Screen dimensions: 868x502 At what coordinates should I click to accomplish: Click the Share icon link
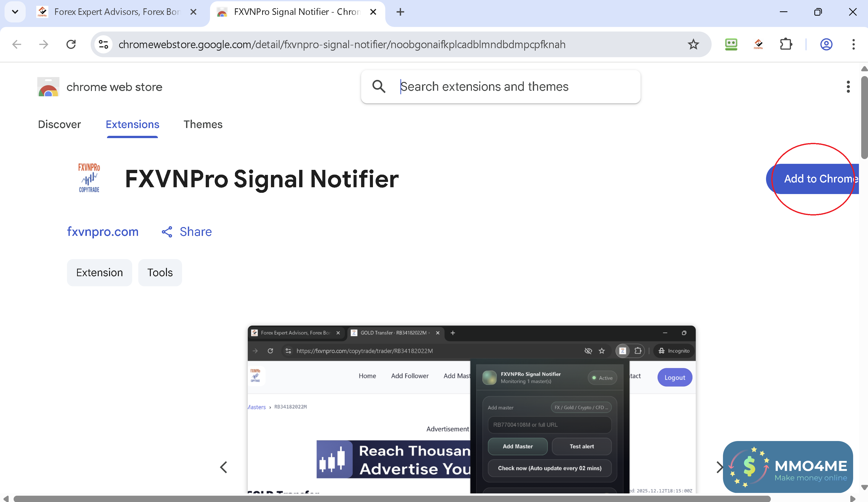click(187, 232)
